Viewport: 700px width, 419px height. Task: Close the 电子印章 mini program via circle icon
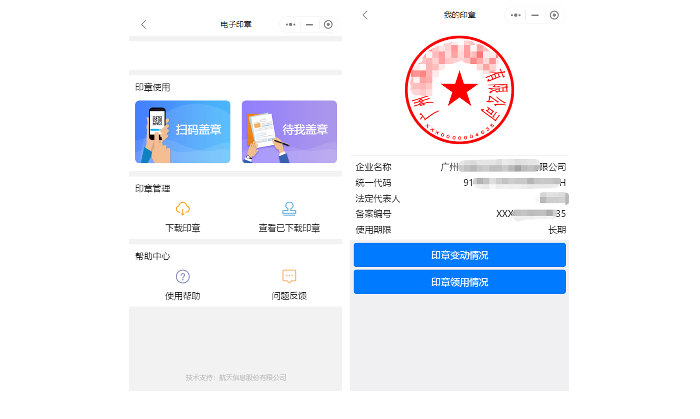(x=327, y=24)
